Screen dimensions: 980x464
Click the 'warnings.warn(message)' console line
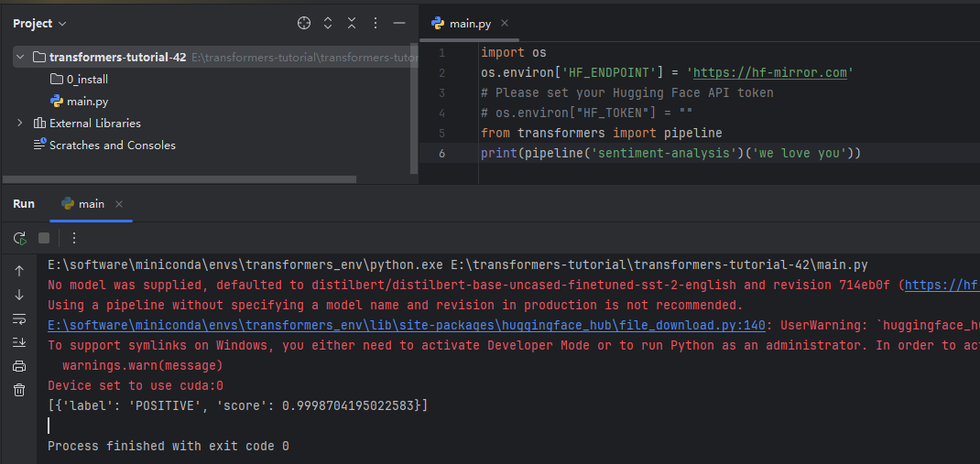(143, 365)
